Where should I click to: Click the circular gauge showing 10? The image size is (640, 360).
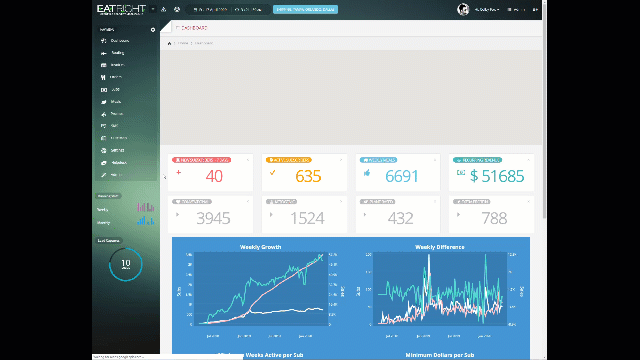[x=126, y=264]
